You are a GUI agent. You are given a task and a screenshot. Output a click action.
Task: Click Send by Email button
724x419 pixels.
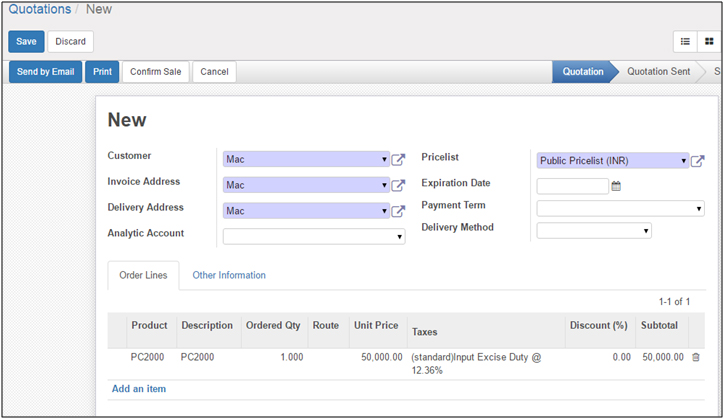click(46, 72)
